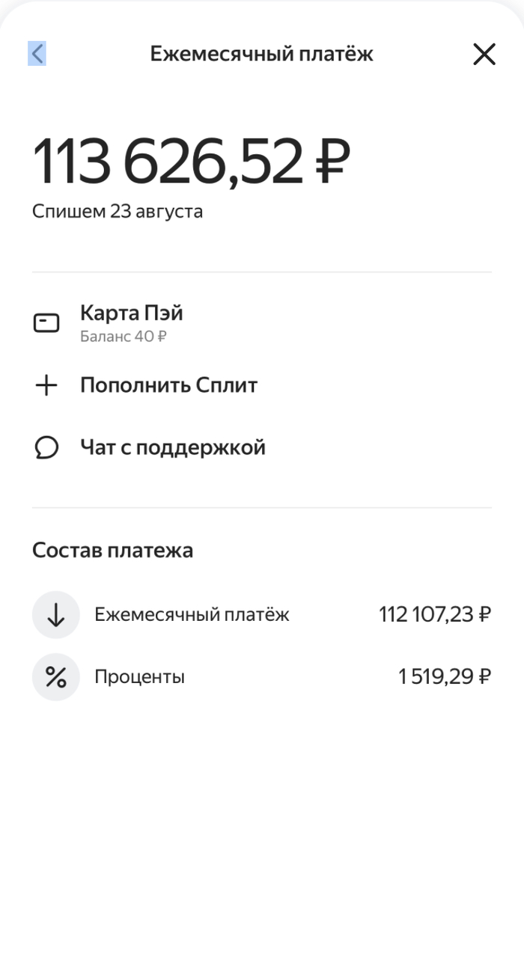Select the Карта Пэй payment card
The image size is (524, 980).
[132, 313]
